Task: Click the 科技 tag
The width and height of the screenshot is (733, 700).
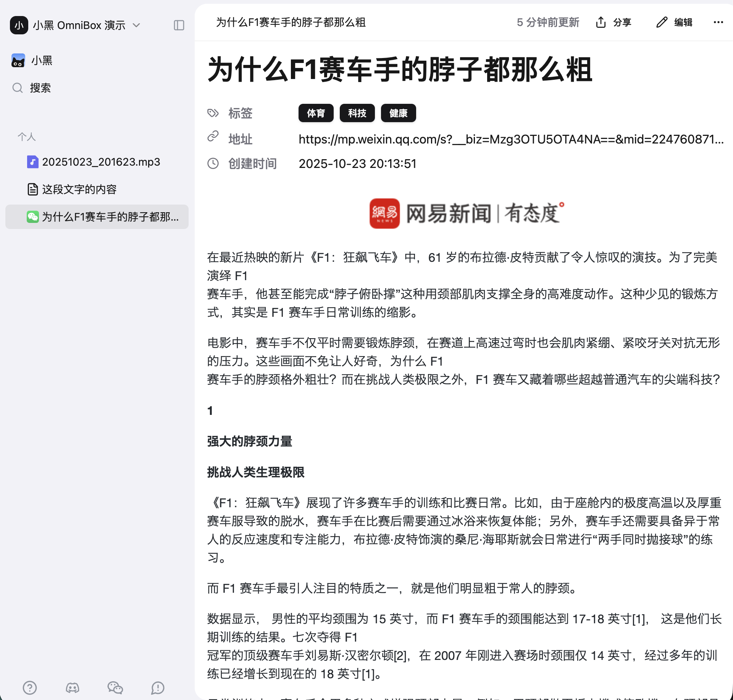Action: (357, 113)
